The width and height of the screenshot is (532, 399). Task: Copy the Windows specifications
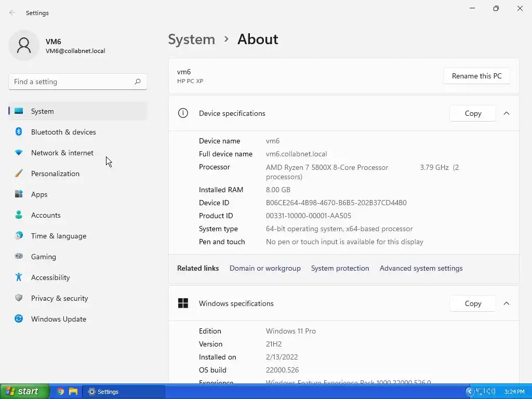click(x=473, y=303)
